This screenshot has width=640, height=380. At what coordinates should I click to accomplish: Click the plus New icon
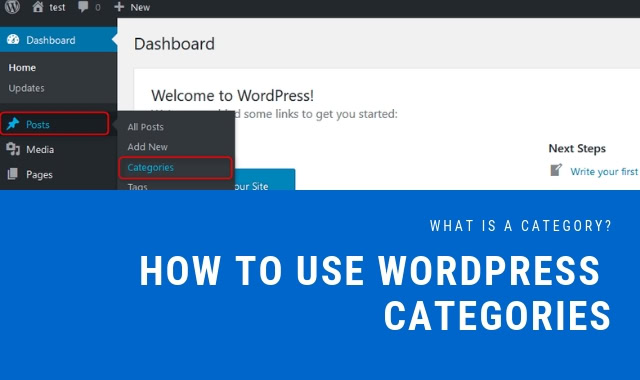tap(119, 7)
